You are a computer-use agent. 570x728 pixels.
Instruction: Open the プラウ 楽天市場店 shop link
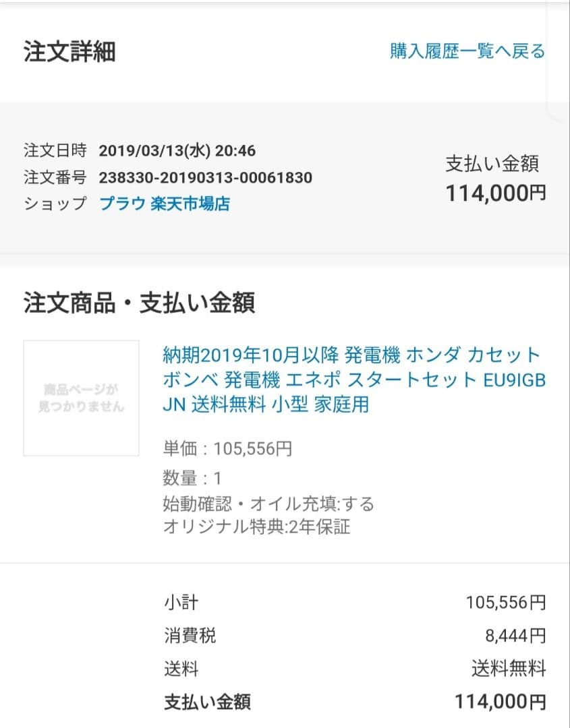click(165, 204)
